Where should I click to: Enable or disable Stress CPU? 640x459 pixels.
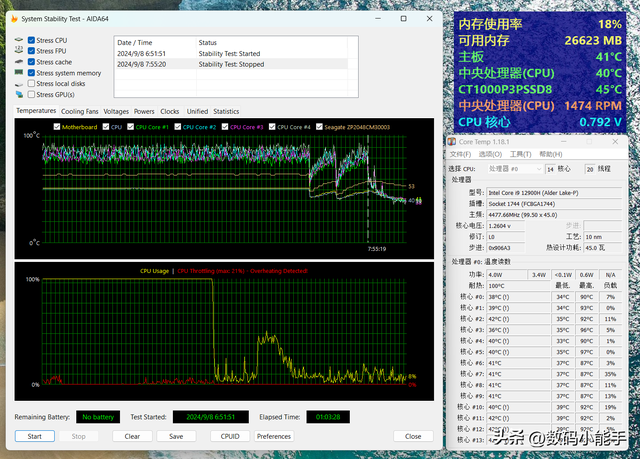pos(31,40)
